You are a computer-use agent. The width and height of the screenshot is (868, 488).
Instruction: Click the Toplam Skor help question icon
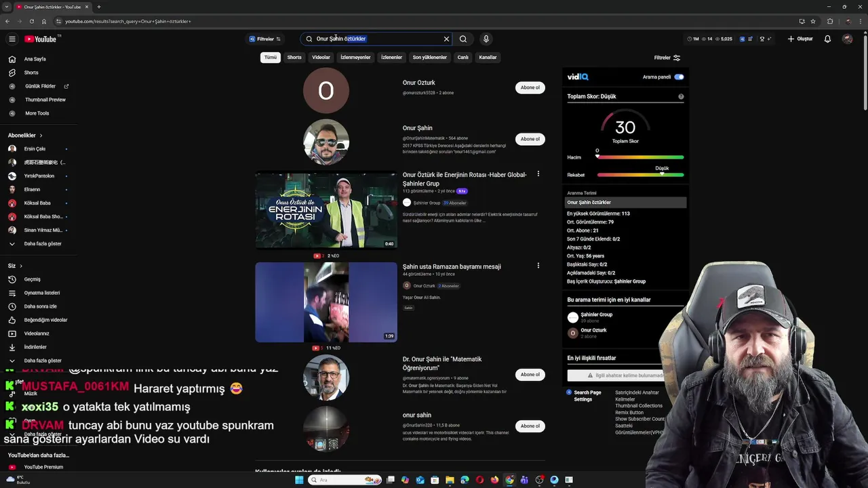pyautogui.click(x=681, y=96)
